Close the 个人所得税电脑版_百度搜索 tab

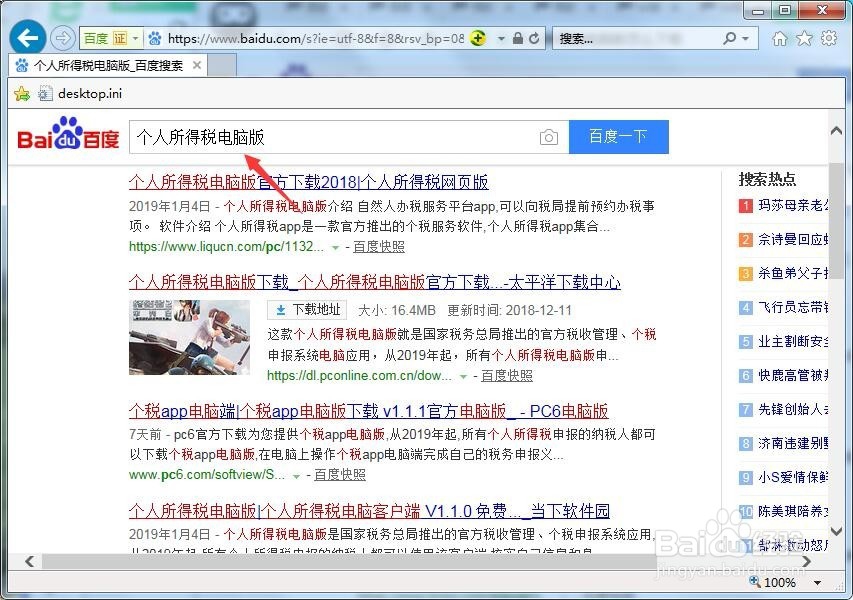pyautogui.click(x=197, y=65)
